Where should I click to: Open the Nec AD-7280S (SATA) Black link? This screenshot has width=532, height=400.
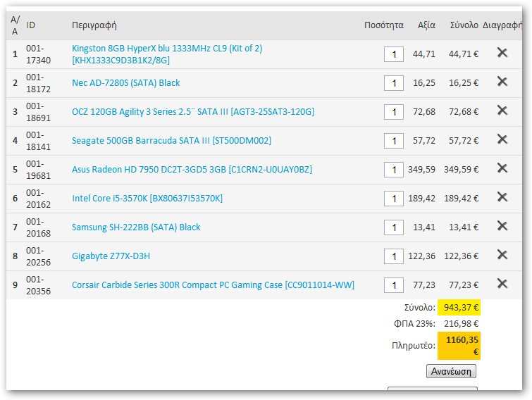point(126,83)
